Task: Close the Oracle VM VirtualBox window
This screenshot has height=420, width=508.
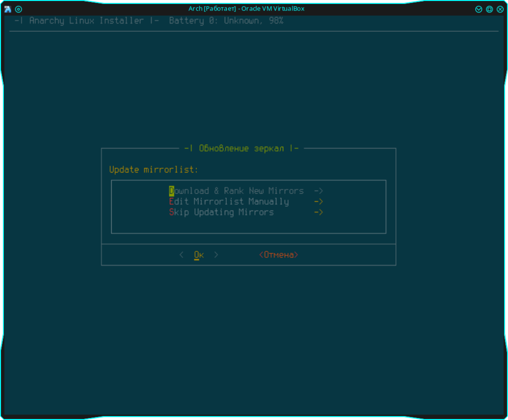Action: [x=500, y=9]
